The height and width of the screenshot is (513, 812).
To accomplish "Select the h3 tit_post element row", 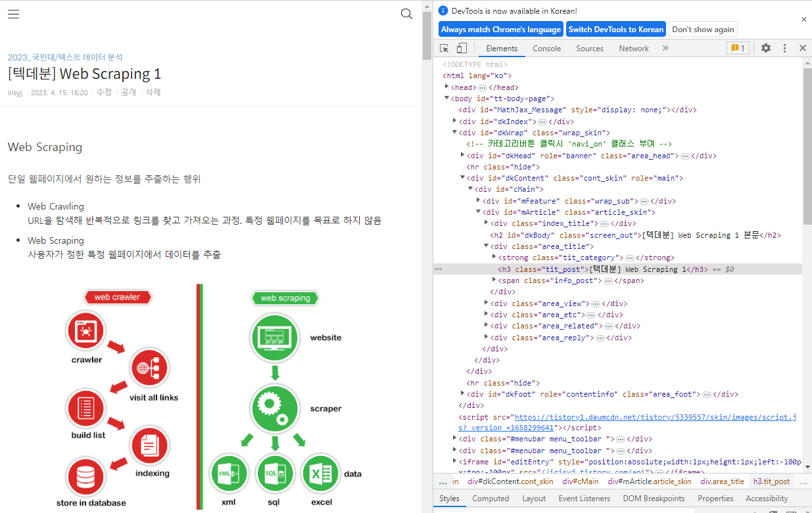I will tap(617, 269).
